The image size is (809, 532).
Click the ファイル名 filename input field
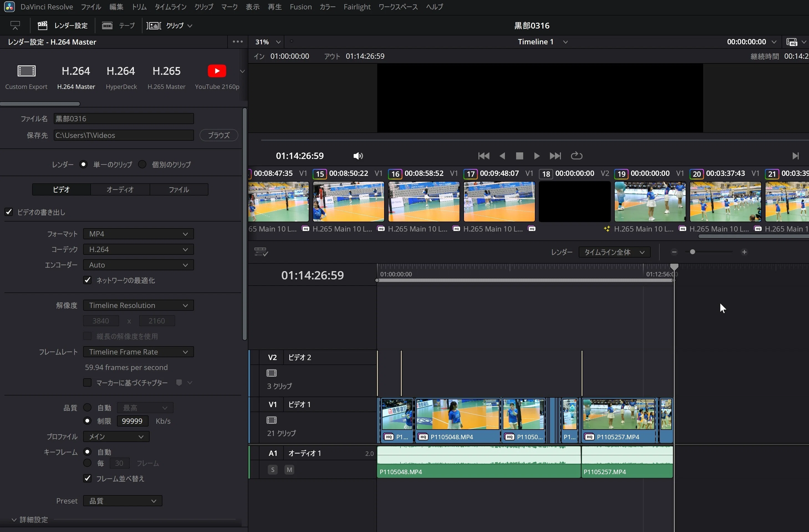pyautogui.click(x=124, y=119)
